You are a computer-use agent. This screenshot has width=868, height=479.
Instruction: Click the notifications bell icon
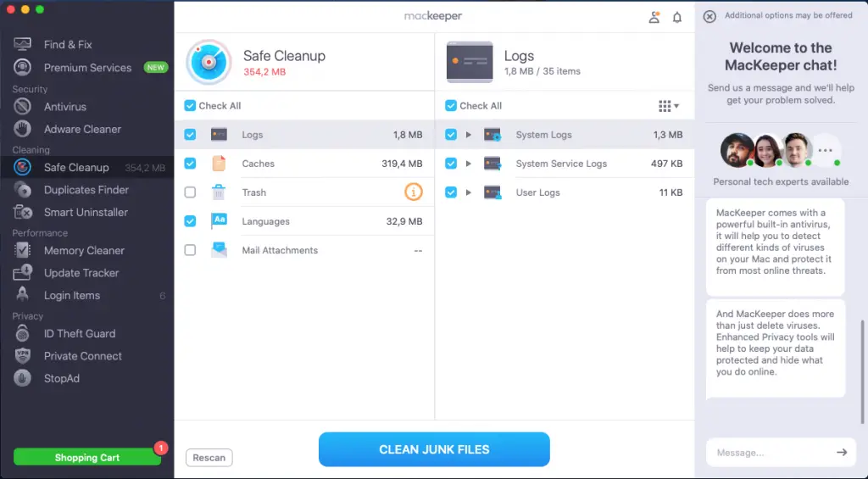(677, 18)
